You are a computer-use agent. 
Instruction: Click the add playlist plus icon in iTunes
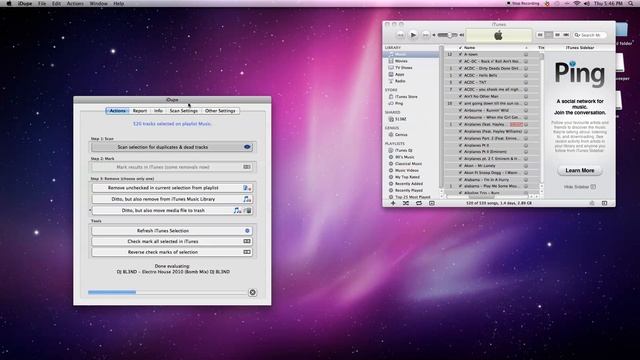(393, 203)
